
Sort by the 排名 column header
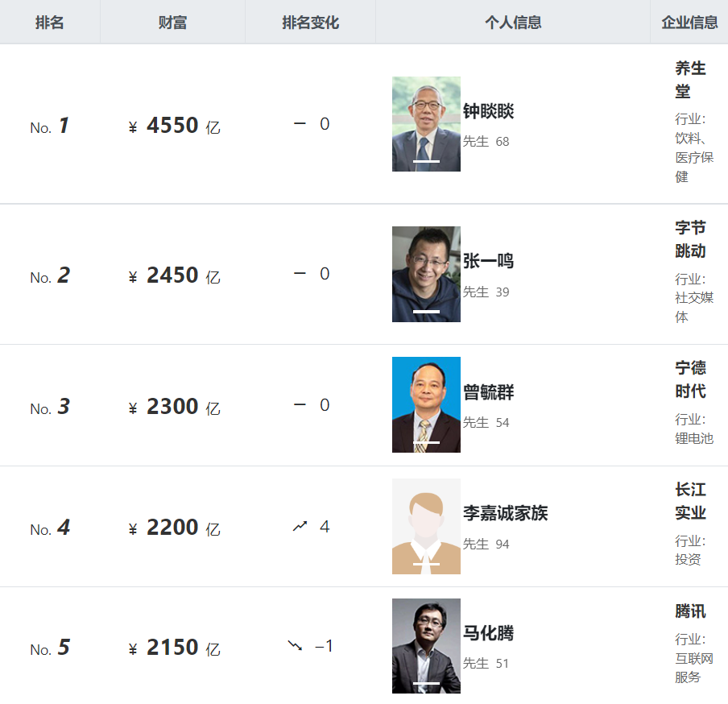(x=50, y=23)
